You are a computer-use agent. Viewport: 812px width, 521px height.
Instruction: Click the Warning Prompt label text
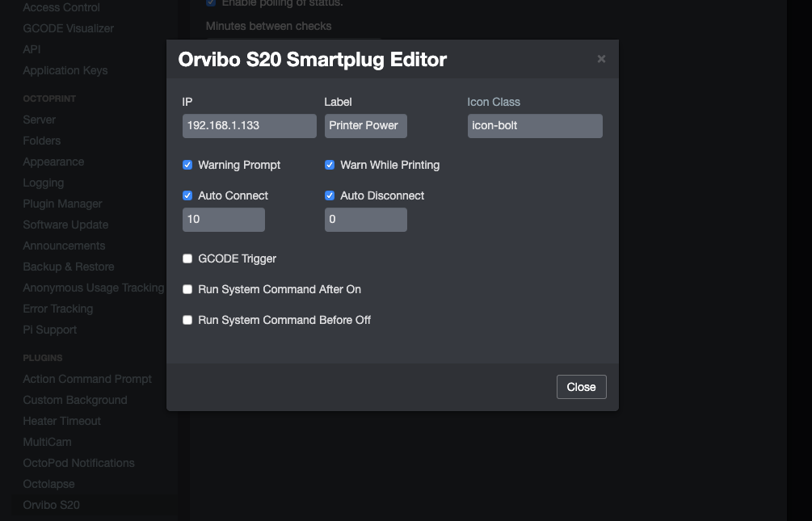pyautogui.click(x=239, y=166)
